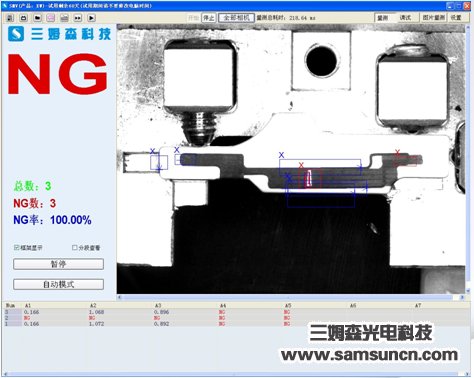Click the NG率: 100.00% rate label

pos(52,220)
